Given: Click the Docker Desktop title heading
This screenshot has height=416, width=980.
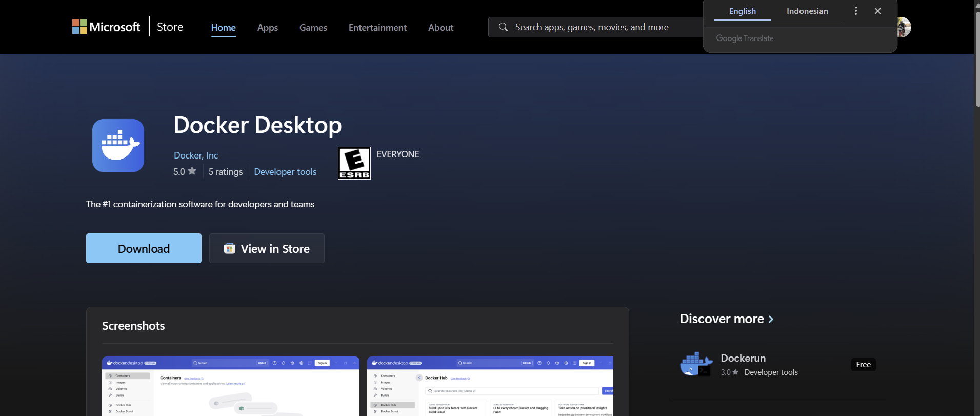Looking at the screenshot, I should [x=257, y=125].
